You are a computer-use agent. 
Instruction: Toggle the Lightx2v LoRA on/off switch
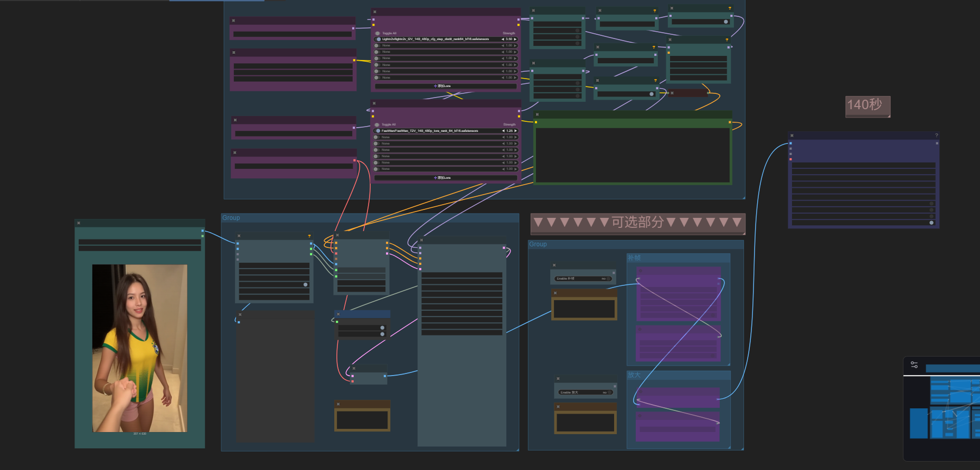(378, 39)
